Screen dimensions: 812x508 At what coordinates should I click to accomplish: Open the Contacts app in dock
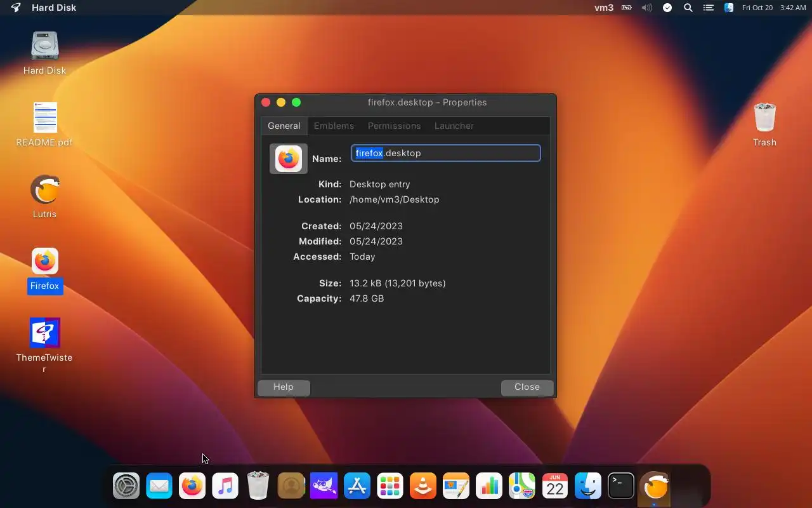(291, 487)
